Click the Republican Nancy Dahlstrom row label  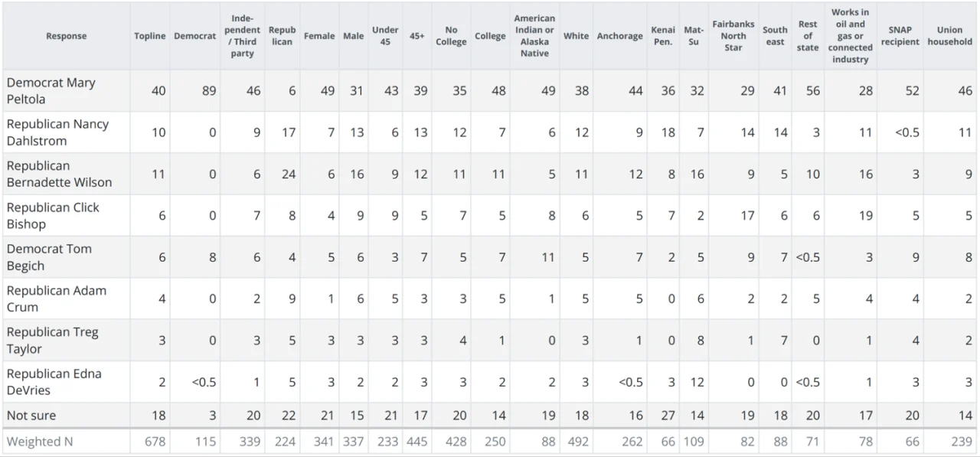(57, 132)
